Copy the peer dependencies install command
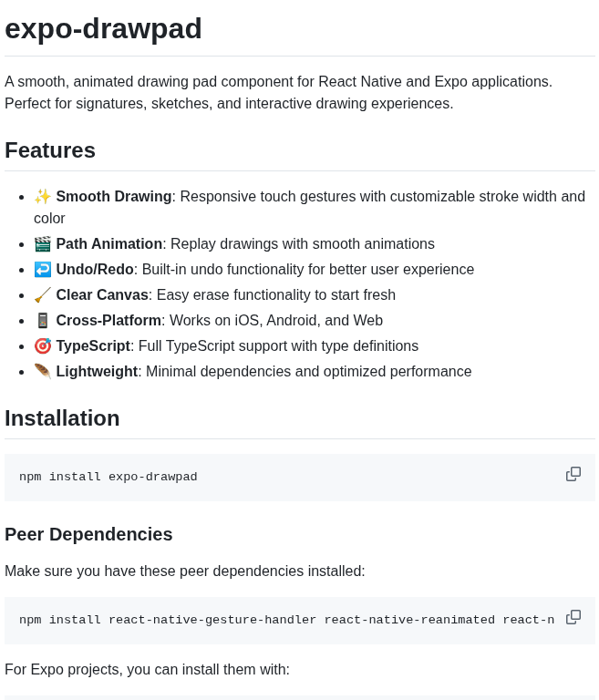Image resolution: width=599 pixels, height=700 pixels. (573, 617)
